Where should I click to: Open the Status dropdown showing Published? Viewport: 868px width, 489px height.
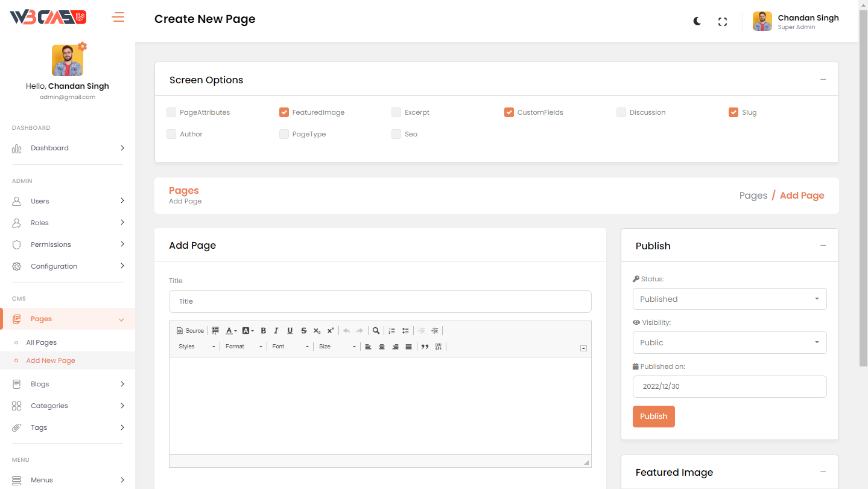pyautogui.click(x=729, y=299)
